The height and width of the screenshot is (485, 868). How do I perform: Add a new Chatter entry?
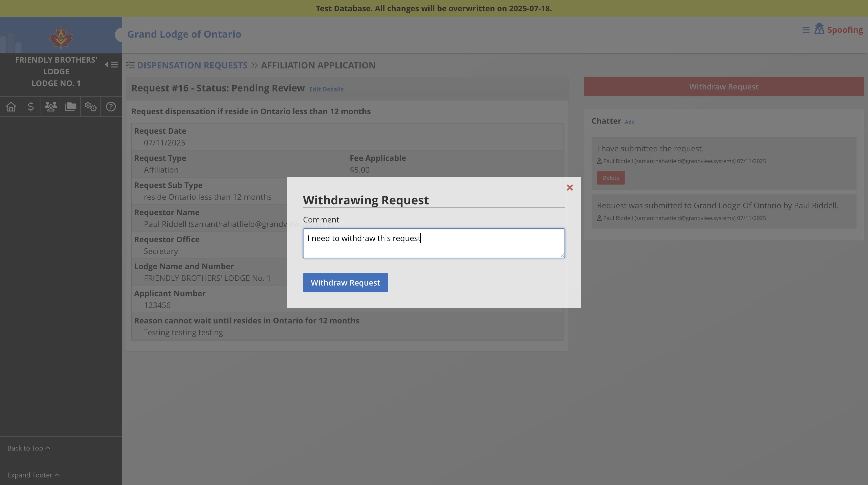tap(629, 122)
